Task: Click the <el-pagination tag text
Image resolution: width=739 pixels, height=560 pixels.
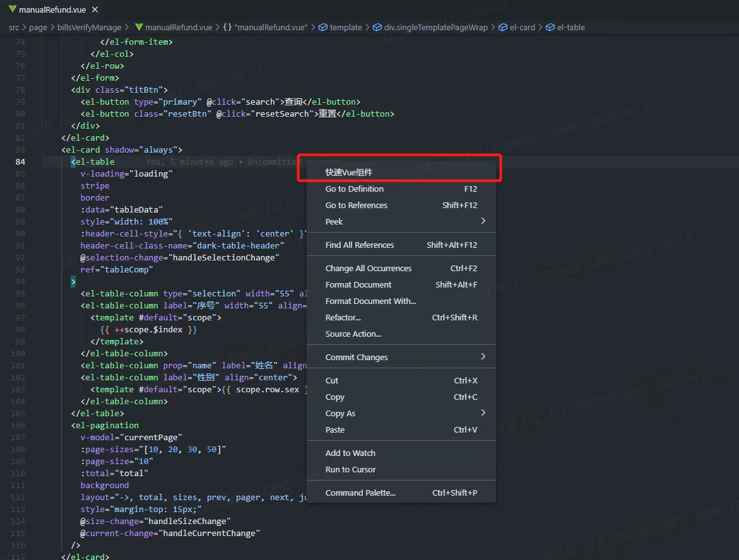Action: click(x=105, y=425)
